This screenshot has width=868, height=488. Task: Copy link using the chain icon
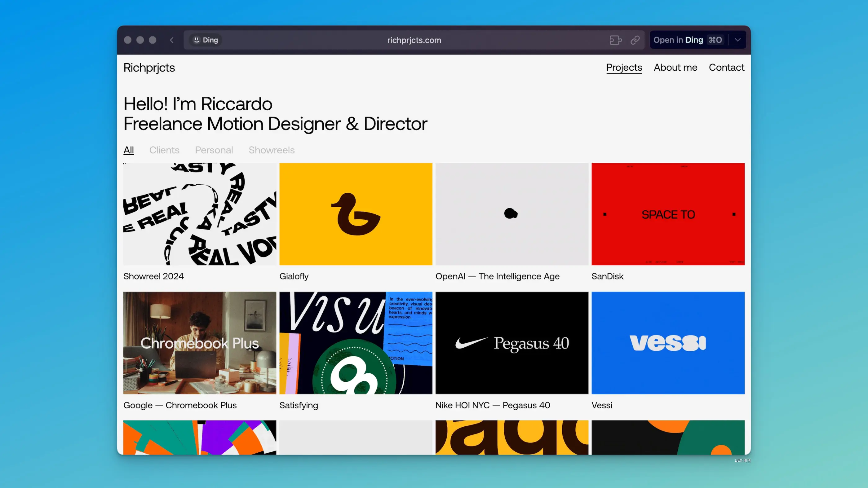(x=635, y=40)
